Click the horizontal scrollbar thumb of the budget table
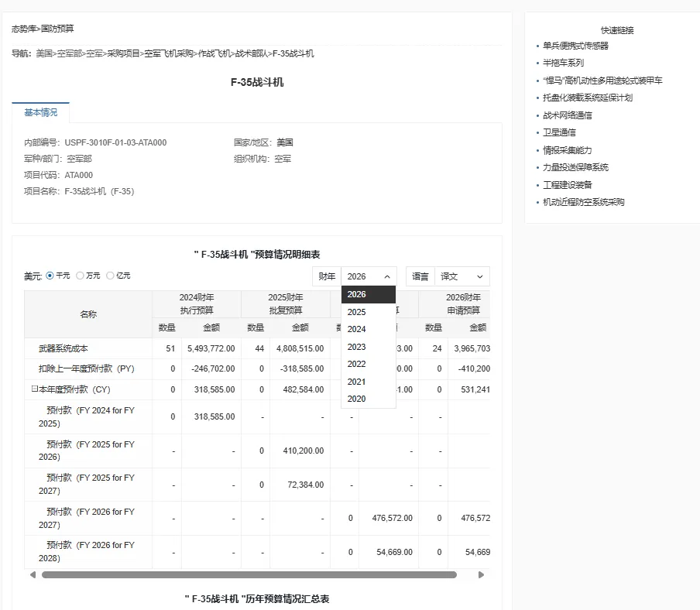This screenshot has width=700, height=610. click(x=249, y=574)
